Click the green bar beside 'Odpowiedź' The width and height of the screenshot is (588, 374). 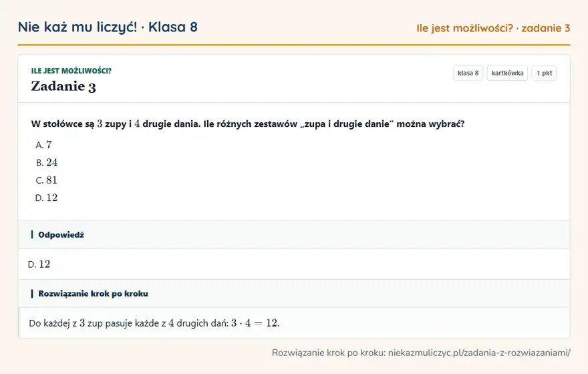[x=32, y=234]
